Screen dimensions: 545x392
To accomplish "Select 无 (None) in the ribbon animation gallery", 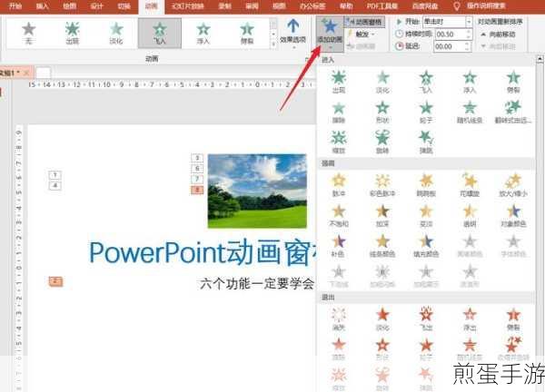I will tap(28, 33).
